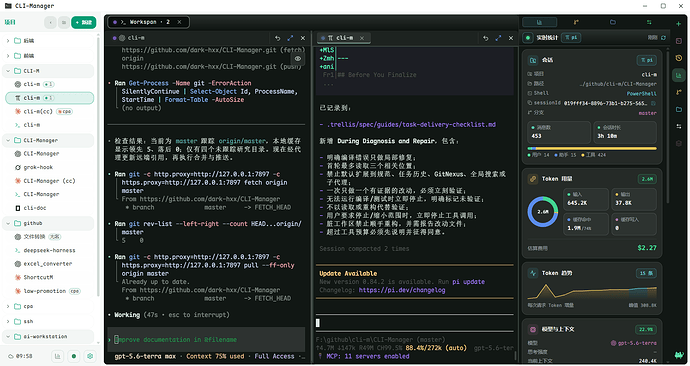Open the folder icon in right rail

(679, 109)
